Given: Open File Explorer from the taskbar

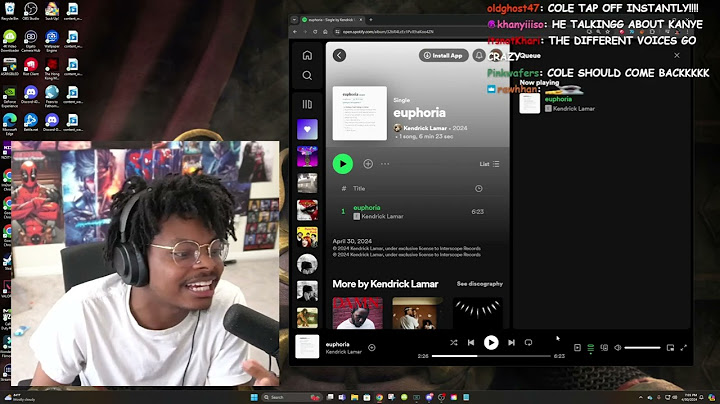Looking at the screenshot, I should click(x=354, y=397).
